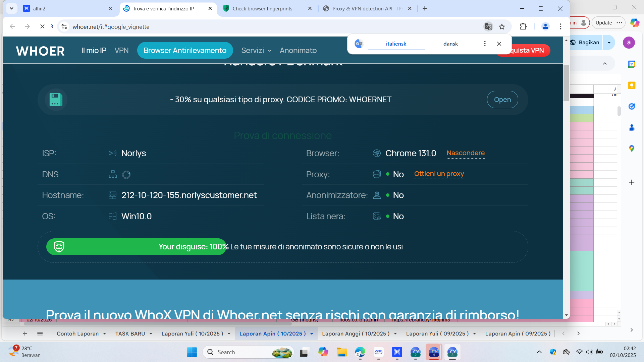Open Google Calendar in the side panel
Image resolution: width=644 pixels, height=362 pixels.
coord(632,64)
